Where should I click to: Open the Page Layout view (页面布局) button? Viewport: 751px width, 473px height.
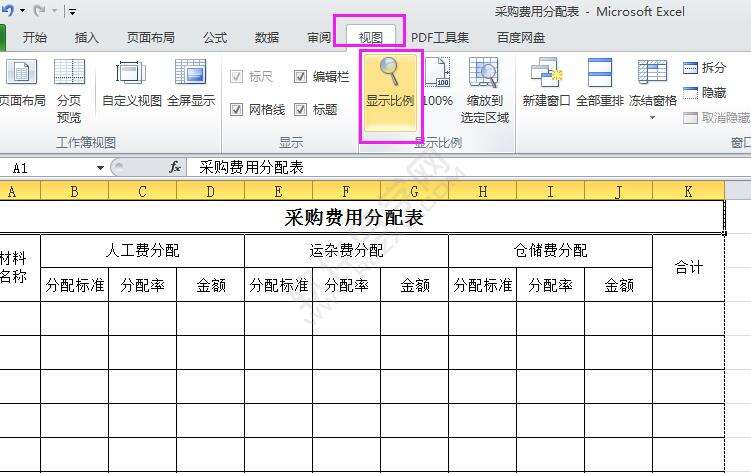pos(21,83)
